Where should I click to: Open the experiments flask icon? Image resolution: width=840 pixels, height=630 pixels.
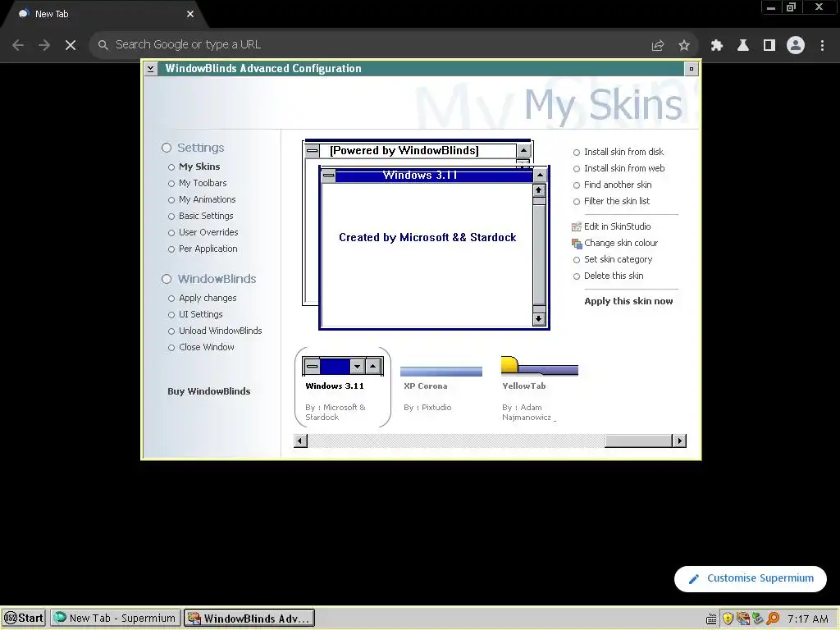(742, 46)
